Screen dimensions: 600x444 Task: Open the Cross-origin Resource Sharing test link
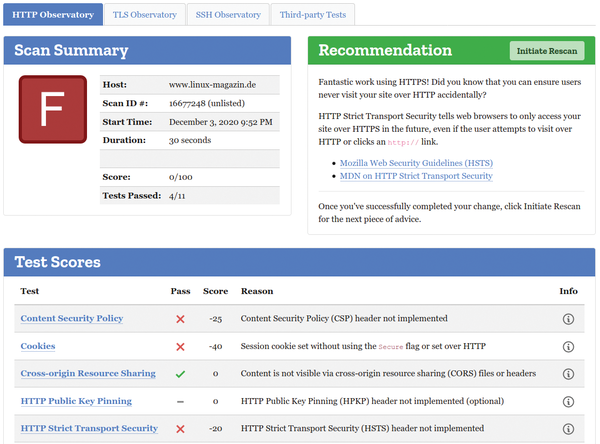pyautogui.click(x=88, y=374)
